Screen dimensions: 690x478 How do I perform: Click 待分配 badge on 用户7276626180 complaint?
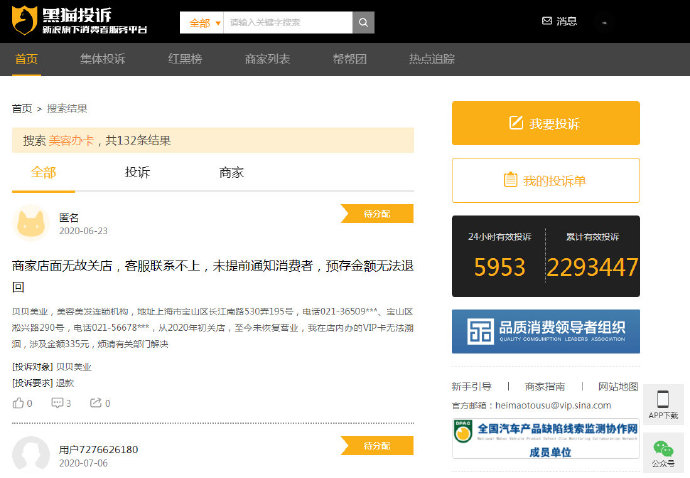(x=377, y=445)
